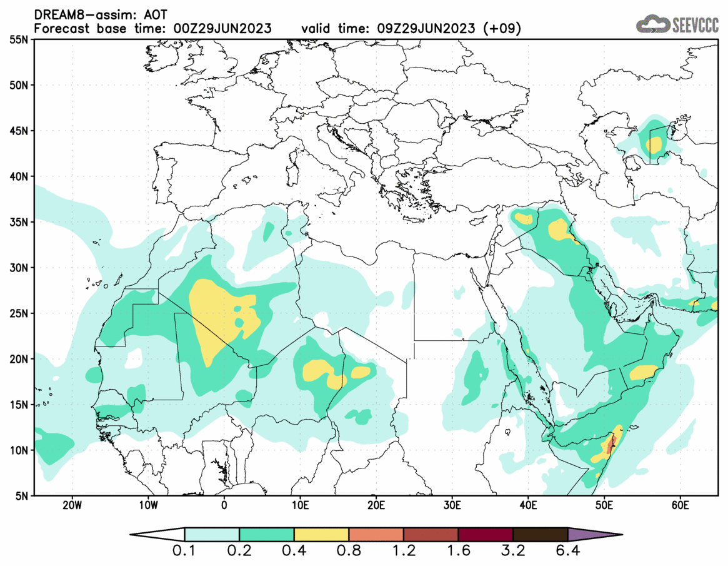Click the 0.4 colorbar value

pyautogui.click(x=294, y=551)
